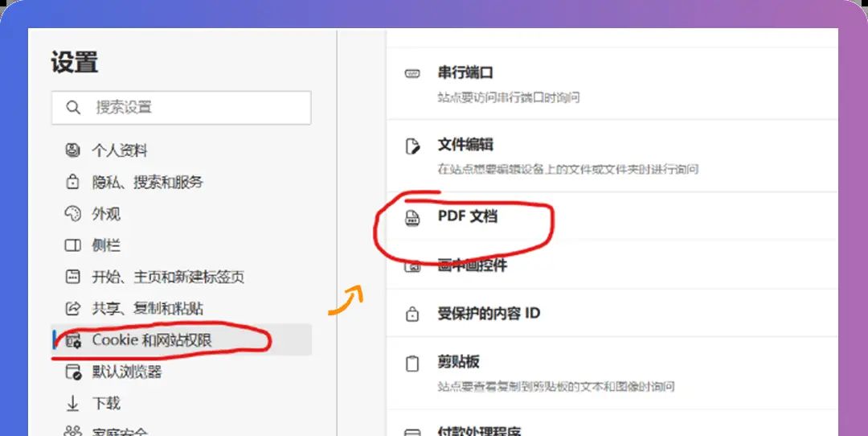Screen dimensions: 868x436
Task: Click the download arrow icon beside 下载
Action: point(72,404)
